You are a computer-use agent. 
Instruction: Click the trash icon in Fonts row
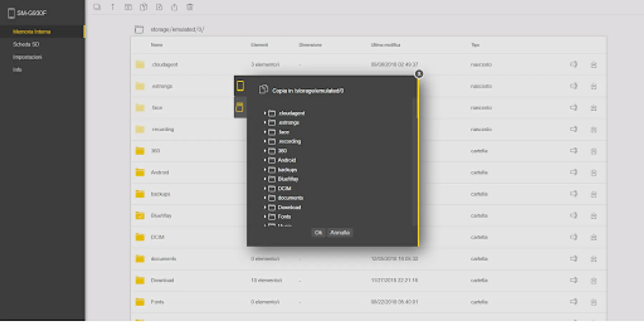594,302
